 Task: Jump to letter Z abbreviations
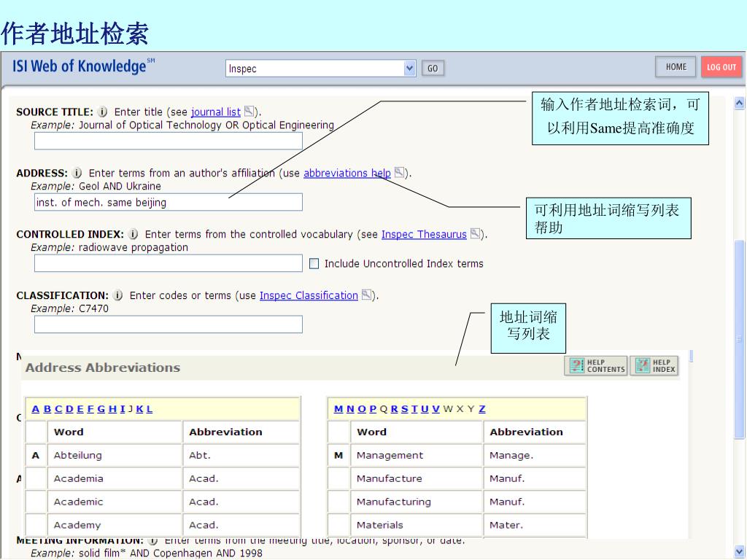pos(482,409)
